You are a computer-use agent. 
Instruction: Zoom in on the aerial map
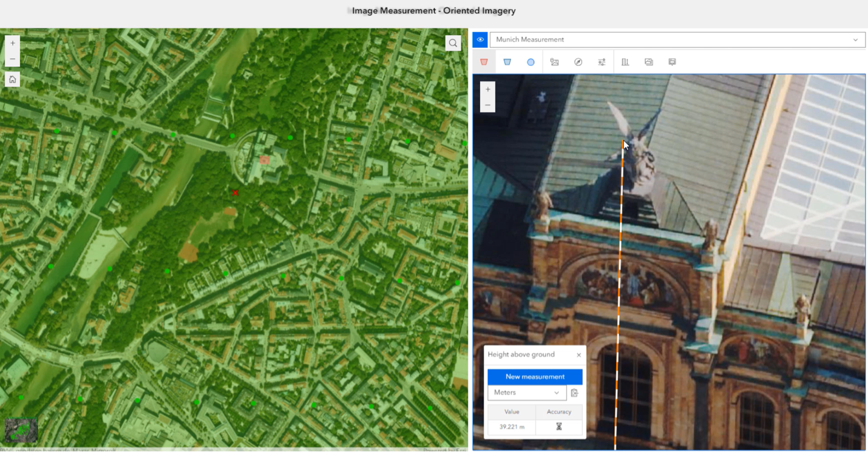tap(12, 43)
